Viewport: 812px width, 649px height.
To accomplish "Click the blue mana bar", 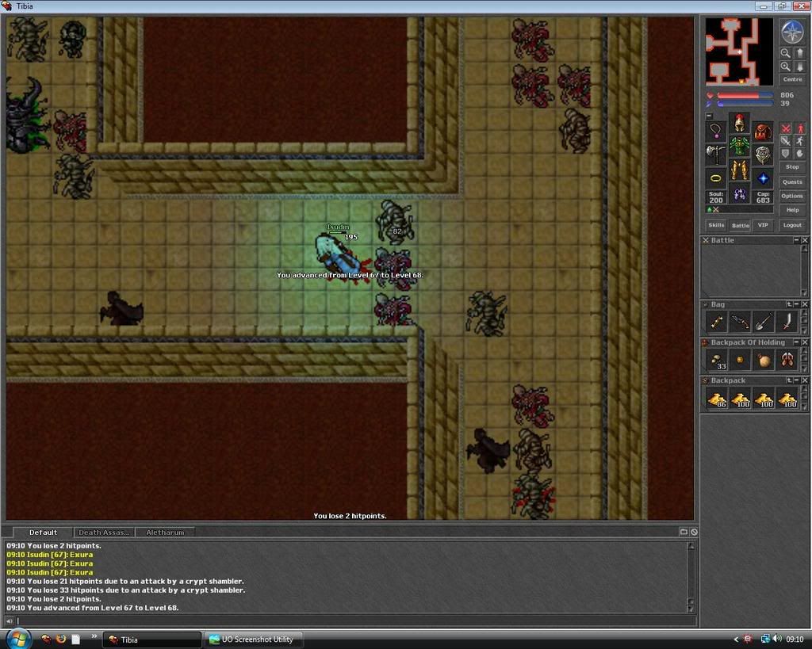I will (745, 104).
